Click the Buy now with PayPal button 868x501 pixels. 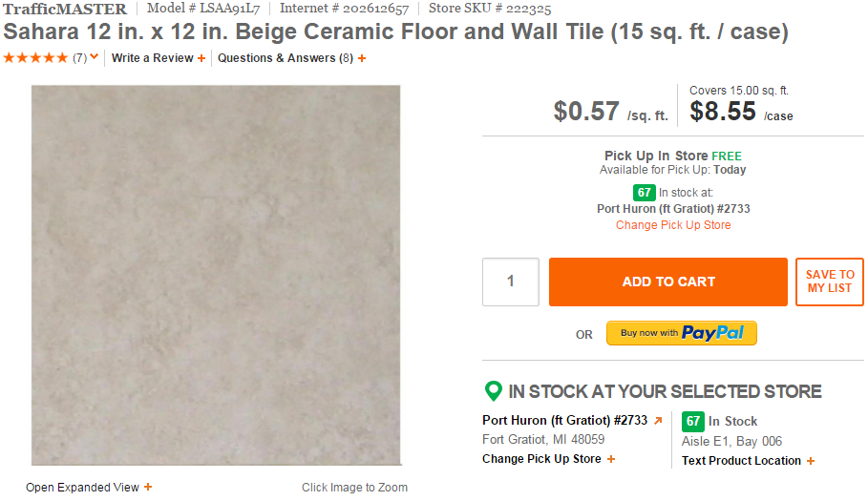point(682,333)
